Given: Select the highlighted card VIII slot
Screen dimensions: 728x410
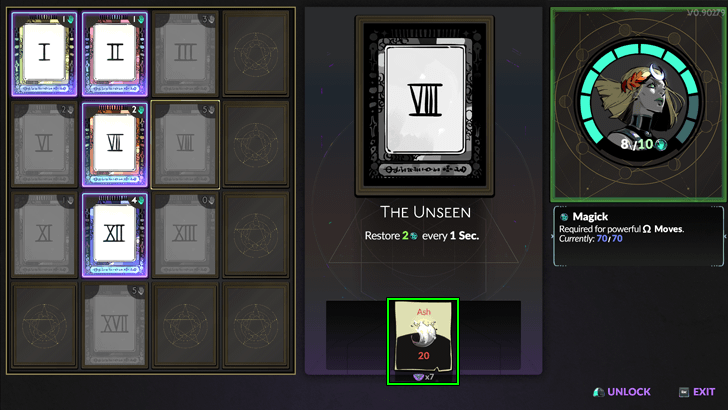Looking at the screenshot, I should 185,144.
